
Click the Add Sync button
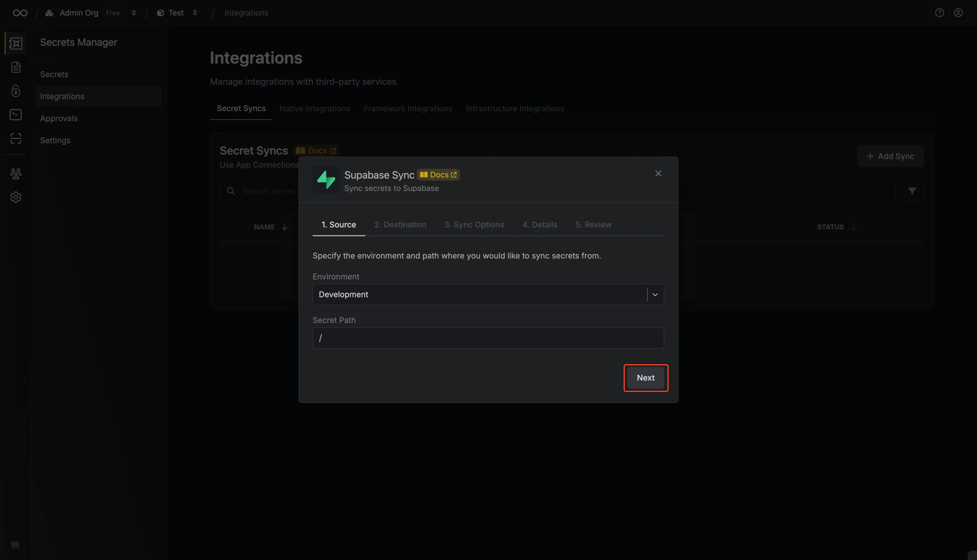890,156
